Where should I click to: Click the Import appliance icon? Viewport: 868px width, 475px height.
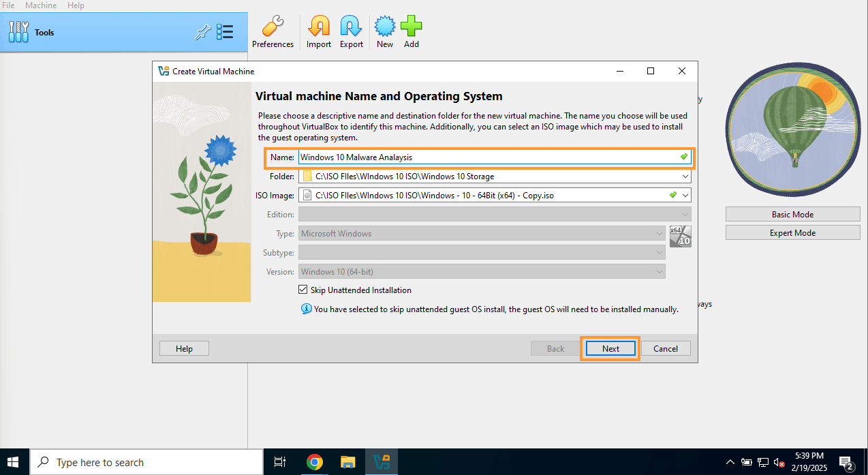point(318,32)
